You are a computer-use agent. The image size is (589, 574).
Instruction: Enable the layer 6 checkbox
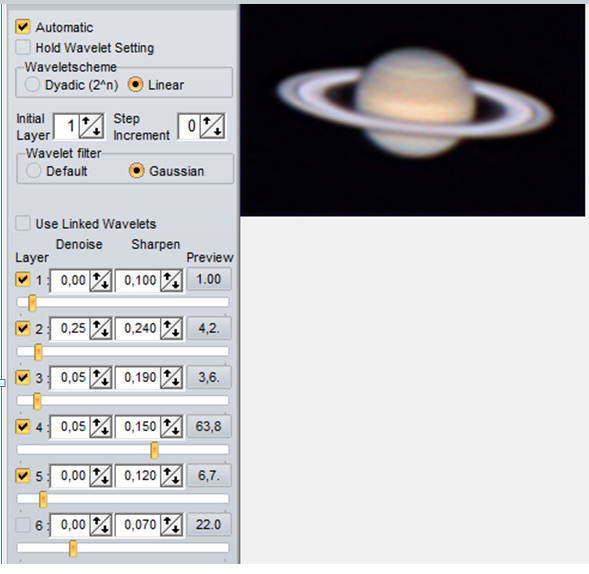(23, 525)
